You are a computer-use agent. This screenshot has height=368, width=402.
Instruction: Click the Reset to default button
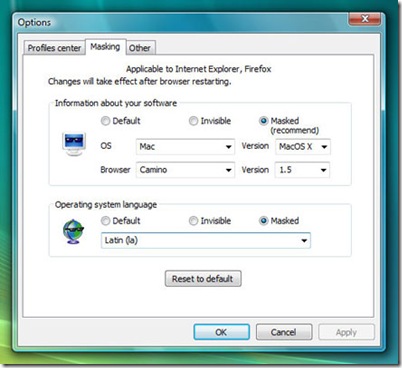tap(203, 279)
